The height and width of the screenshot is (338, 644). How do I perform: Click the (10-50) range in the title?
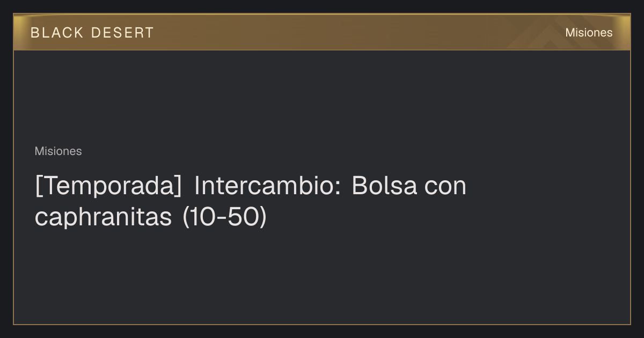coord(224,218)
